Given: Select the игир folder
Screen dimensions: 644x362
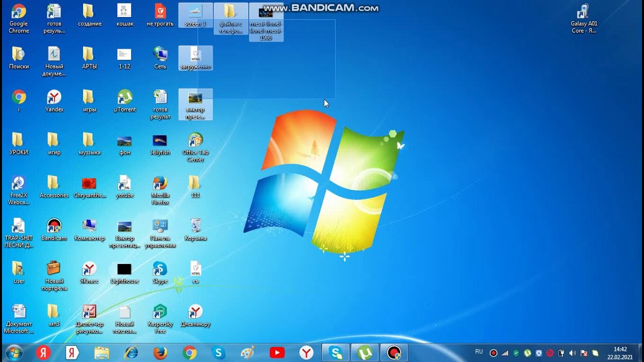Looking at the screenshot, I should tap(54, 144).
